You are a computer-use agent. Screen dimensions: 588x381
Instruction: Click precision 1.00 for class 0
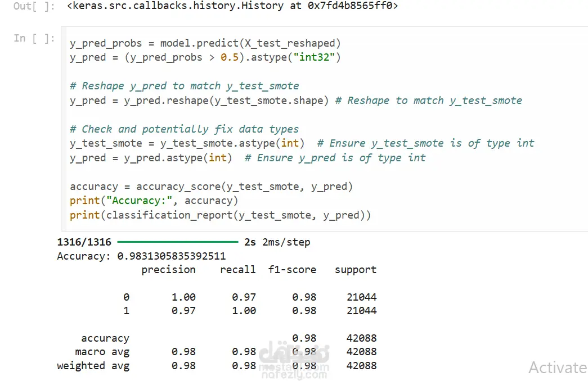tap(183, 297)
